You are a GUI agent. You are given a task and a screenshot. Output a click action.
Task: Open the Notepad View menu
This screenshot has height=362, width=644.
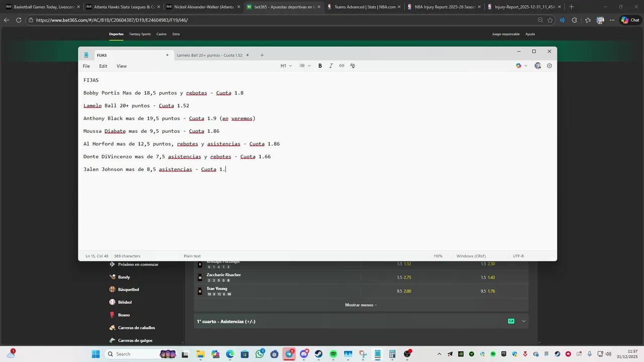(x=122, y=66)
